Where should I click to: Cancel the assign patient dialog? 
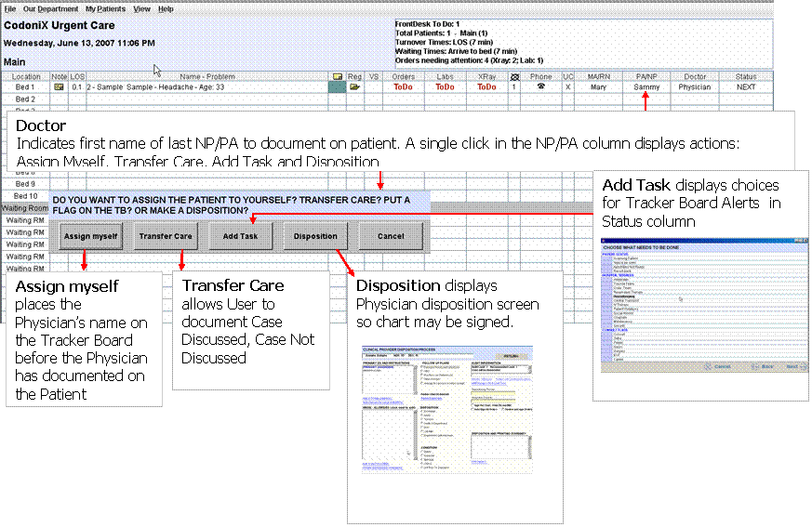[390, 236]
